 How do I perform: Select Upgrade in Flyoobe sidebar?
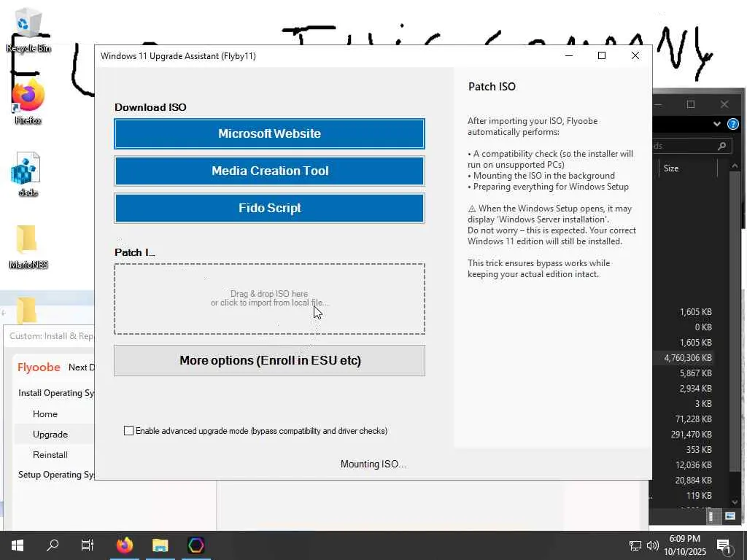coord(50,435)
